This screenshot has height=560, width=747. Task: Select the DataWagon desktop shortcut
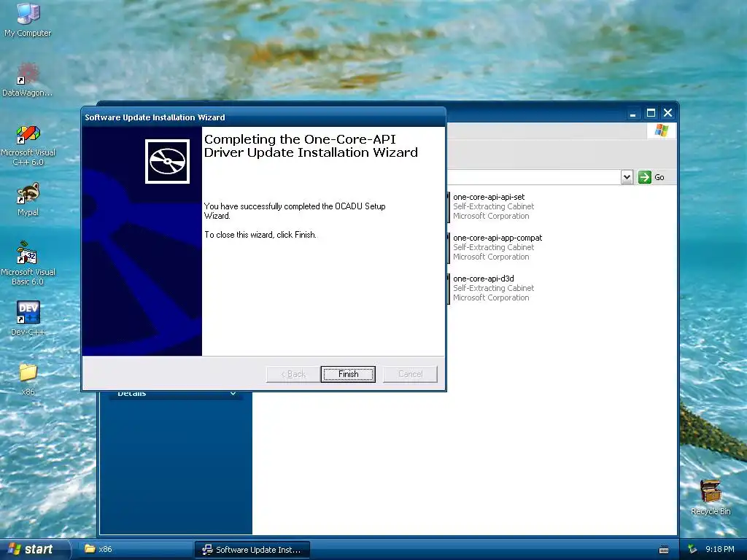coord(28,79)
